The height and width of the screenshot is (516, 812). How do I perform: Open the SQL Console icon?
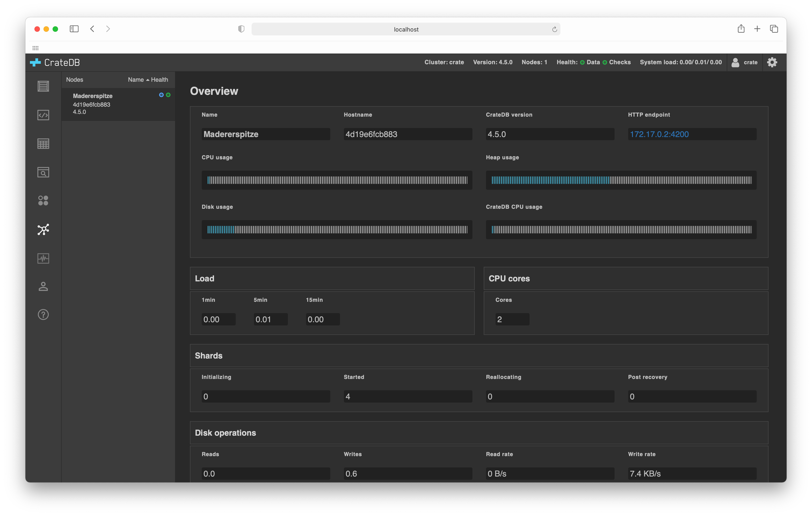pyautogui.click(x=43, y=115)
